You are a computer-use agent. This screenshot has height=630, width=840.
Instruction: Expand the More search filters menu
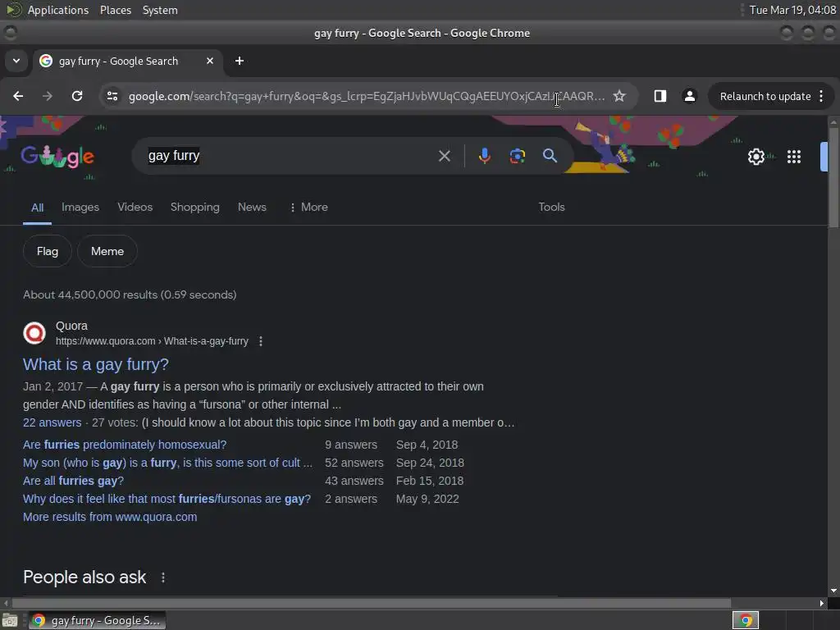click(x=309, y=208)
